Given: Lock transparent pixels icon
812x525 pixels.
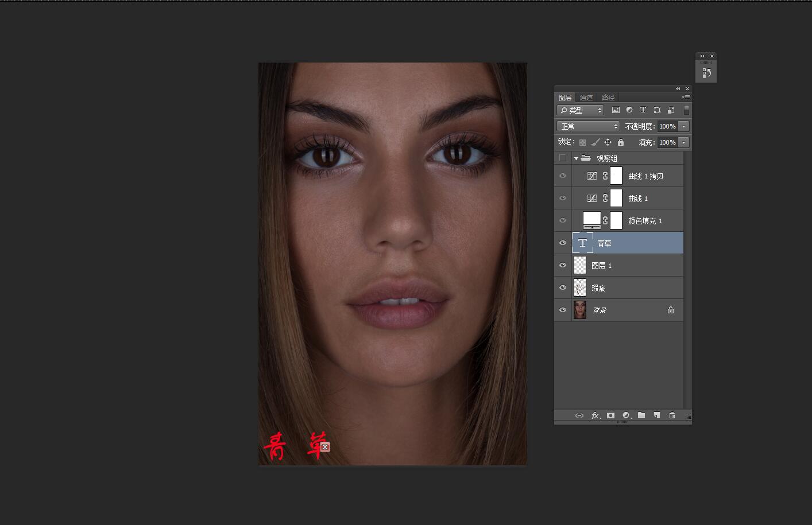Looking at the screenshot, I should point(582,142).
